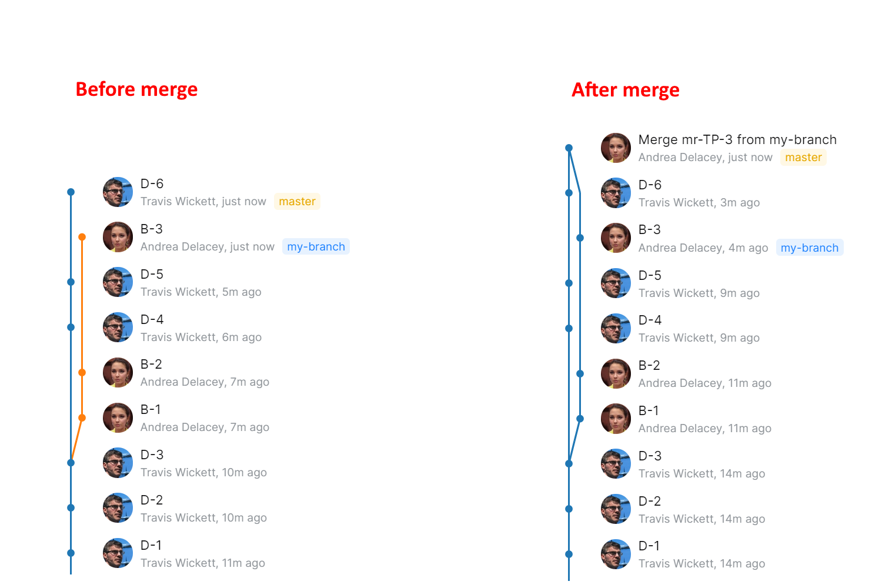Select commit D-2 in the After merge list
The width and height of the screenshot is (882, 588).
coord(650,501)
